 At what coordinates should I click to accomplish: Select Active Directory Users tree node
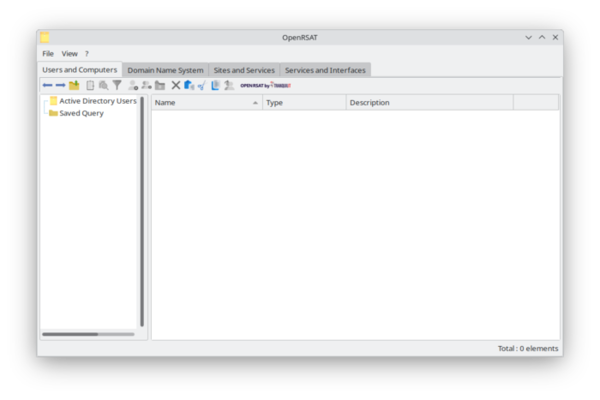coord(97,101)
